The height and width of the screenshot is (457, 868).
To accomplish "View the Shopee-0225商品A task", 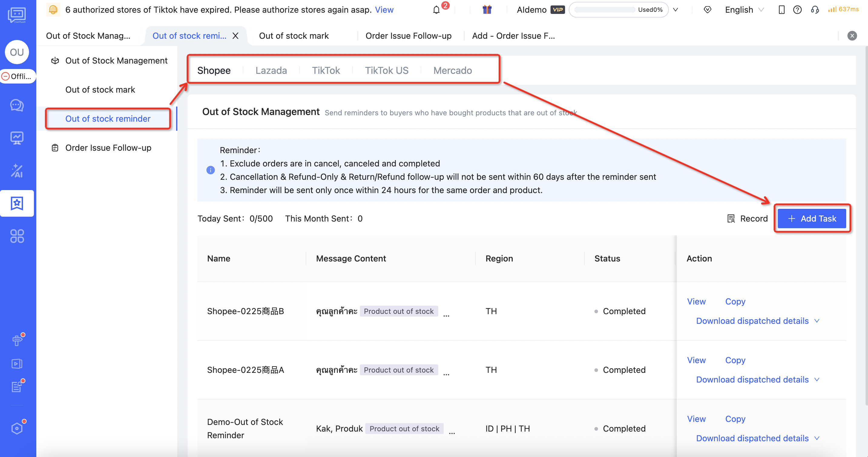I will click(696, 360).
